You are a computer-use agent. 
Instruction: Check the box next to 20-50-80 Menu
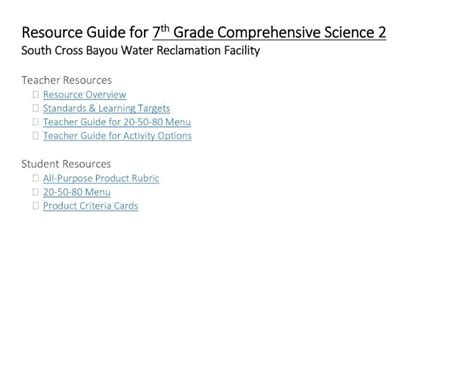coord(36,192)
